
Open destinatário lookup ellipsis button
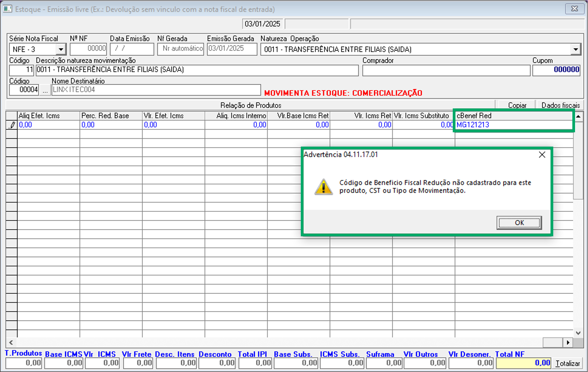tap(45, 90)
